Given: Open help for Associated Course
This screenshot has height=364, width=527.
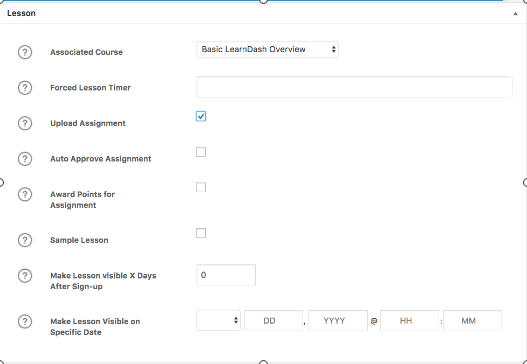Looking at the screenshot, I should click(x=25, y=52).
